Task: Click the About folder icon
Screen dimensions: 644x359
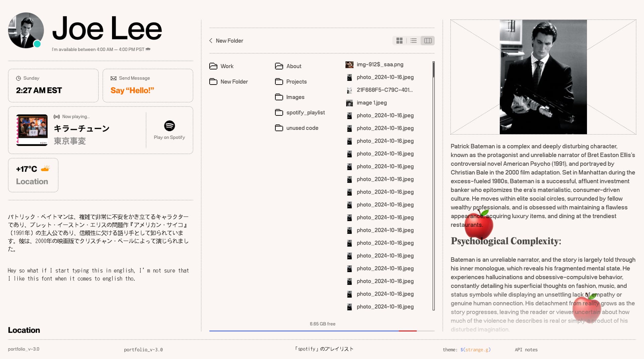Action: click(279, 66)
